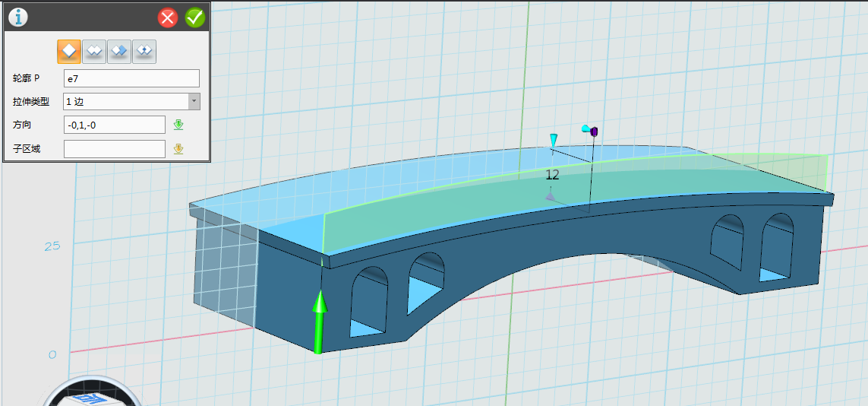
Task: Click the gray lower triangle handle
Action: (550, 197)
